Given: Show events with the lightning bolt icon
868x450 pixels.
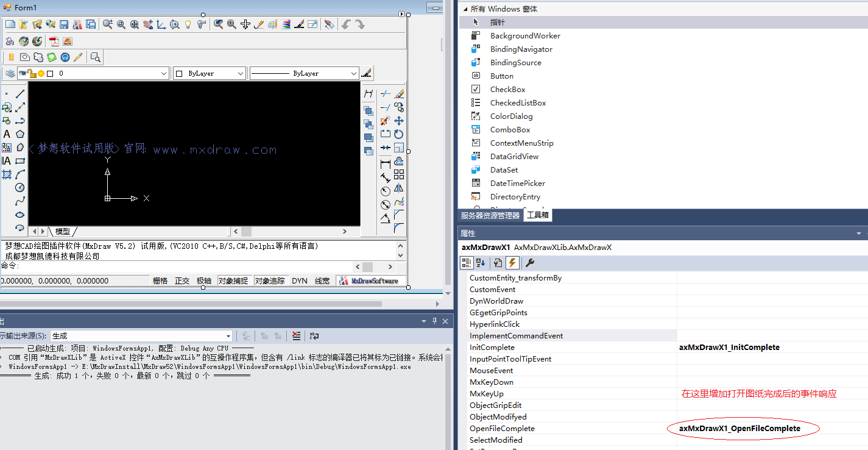Looking at the screenshot, I should tap(512, 263).
